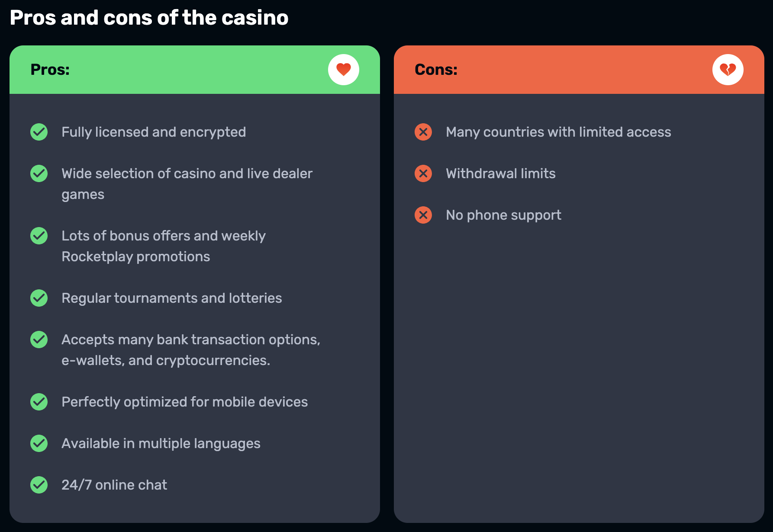Click checkmark next to Wide selection of casino
This screenshot has height=532, width=773.
coord(39,173)
